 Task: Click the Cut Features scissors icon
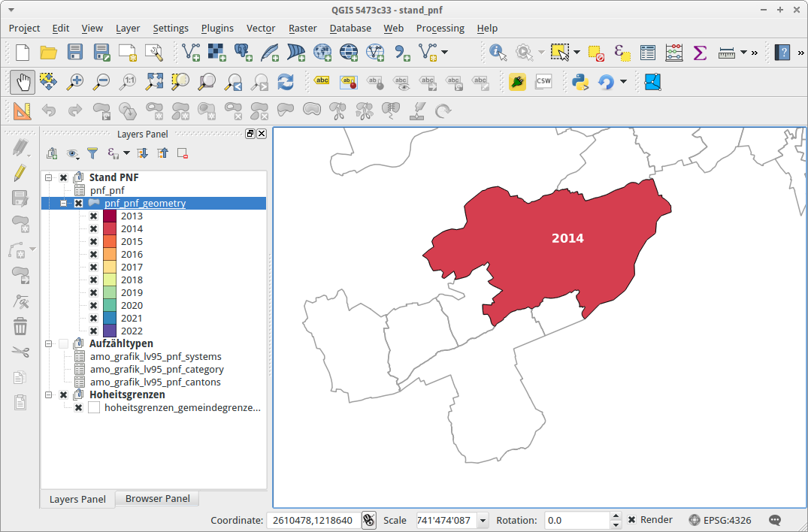coord(20,352)
